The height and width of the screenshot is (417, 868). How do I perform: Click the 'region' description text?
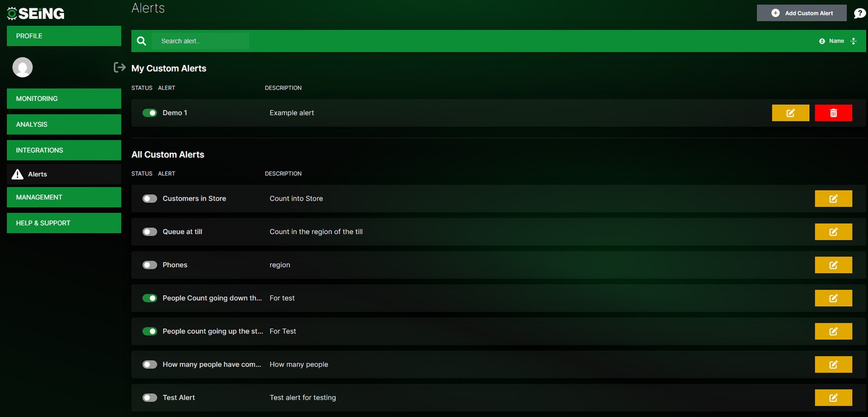coord(280,265)
